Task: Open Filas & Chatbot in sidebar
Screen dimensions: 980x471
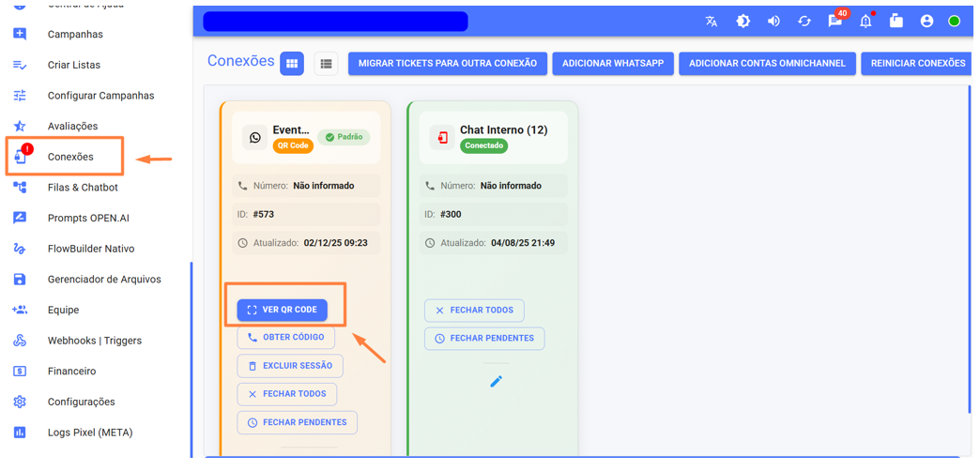Action: [82, 188]
